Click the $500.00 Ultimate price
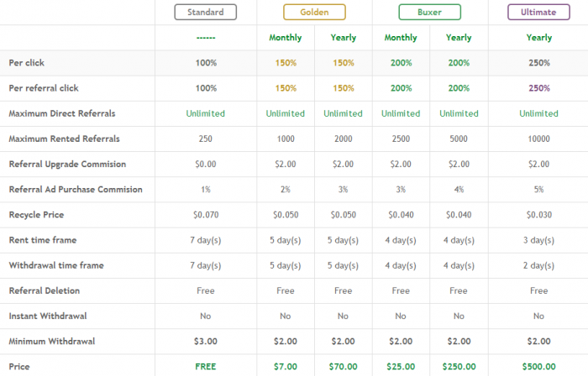The image size is (588, 376). tap(539, 366)
